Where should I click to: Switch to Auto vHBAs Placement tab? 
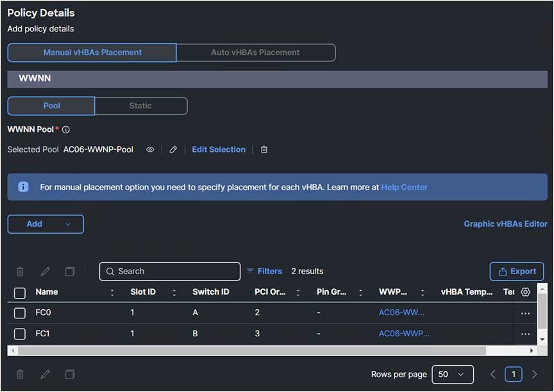click(256, 53)
